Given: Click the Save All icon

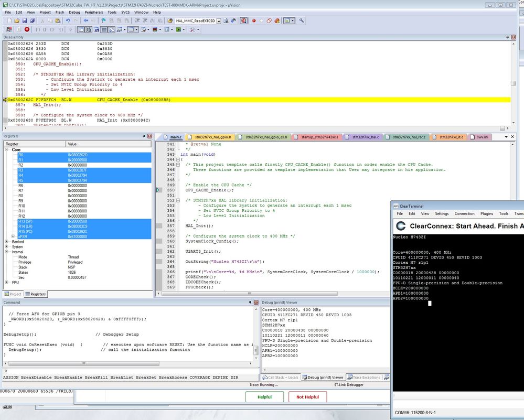Looking at the screenshot, I should point(33,21).
